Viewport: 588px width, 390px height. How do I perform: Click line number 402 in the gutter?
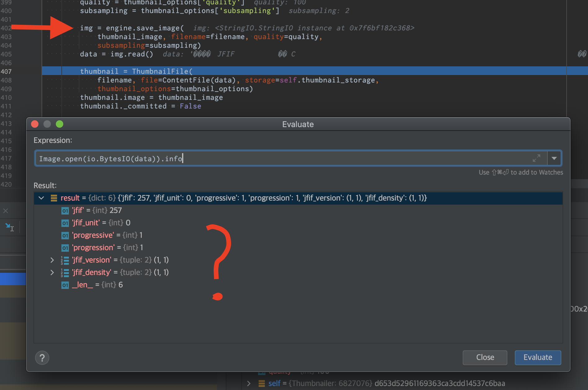(x=6, y=28)
